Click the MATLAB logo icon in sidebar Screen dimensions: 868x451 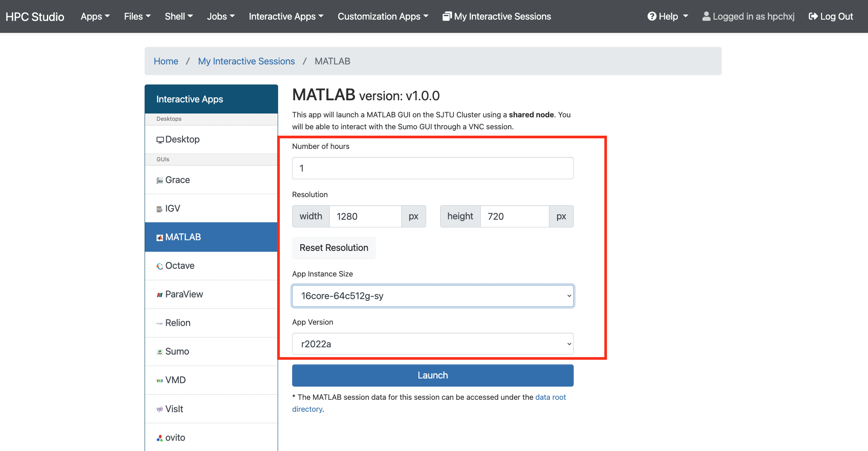click(160, 238)
